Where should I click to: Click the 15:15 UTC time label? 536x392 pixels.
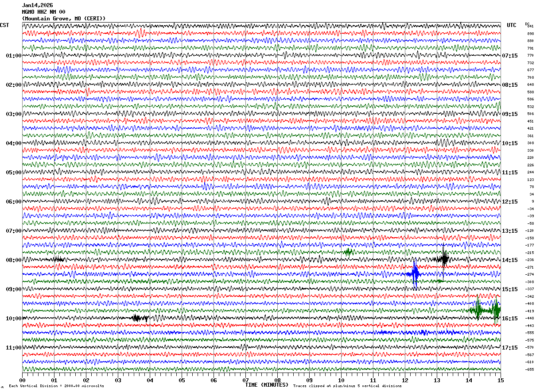coord(510,289)
